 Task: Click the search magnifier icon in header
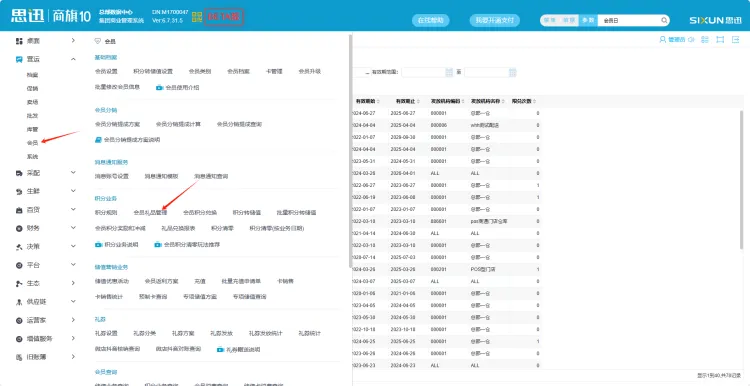click(x=664, y=21)
